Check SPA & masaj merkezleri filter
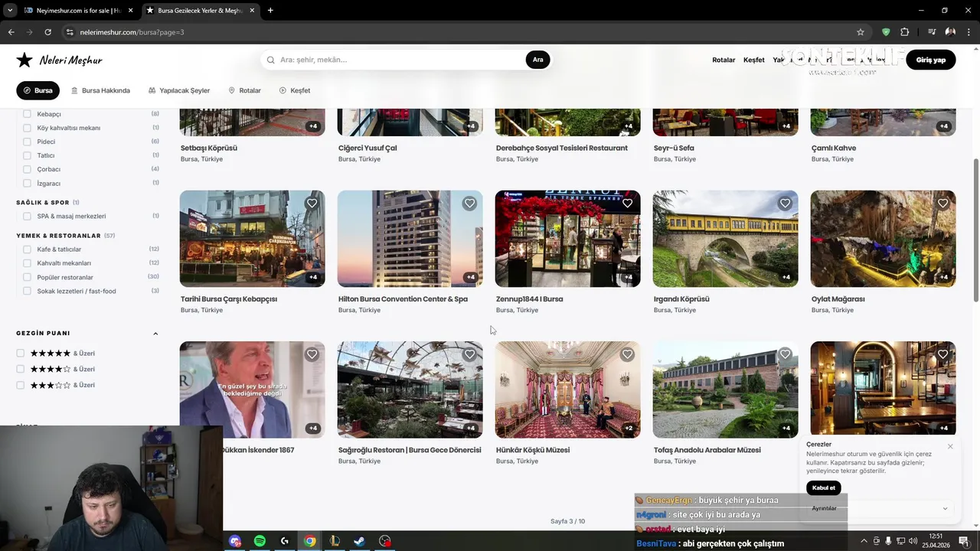980x551 pixels. [x=27, y=217]
